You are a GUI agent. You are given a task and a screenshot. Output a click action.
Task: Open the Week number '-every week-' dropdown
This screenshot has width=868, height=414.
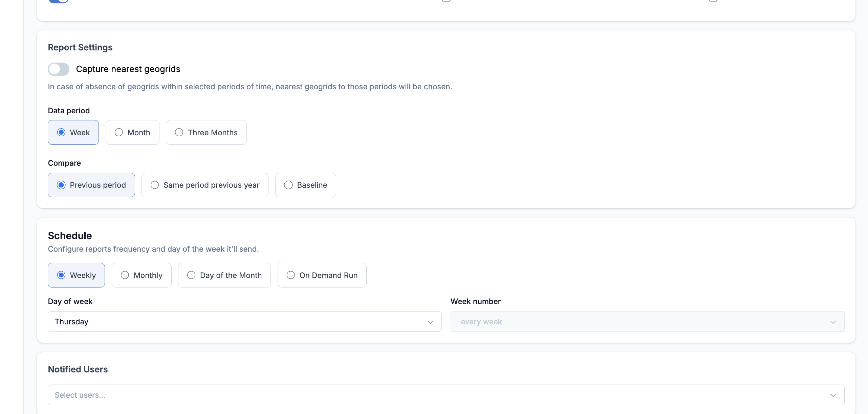coord(640,322)
